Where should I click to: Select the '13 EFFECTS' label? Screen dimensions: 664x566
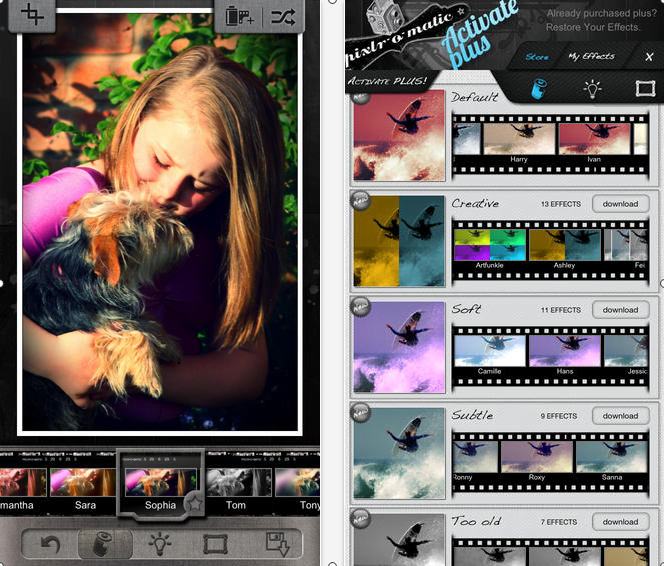point(561,204)
